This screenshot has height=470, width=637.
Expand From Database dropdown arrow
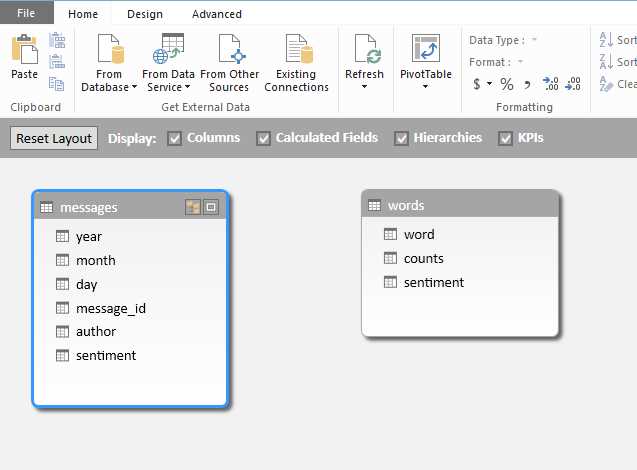pos(134,87)
